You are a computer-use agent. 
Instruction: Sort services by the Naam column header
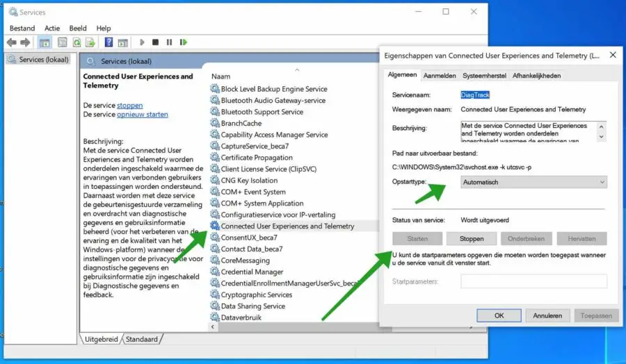pos(220,76)
